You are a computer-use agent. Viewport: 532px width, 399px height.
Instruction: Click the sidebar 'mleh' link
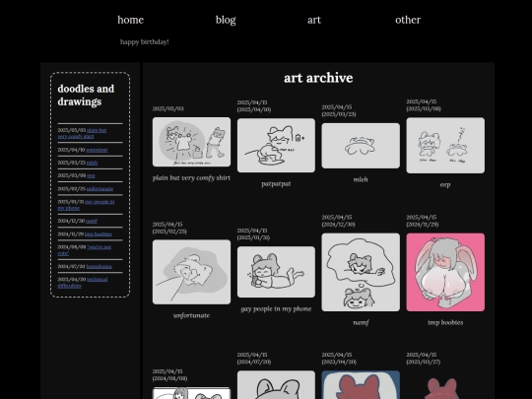click(92, 163)
